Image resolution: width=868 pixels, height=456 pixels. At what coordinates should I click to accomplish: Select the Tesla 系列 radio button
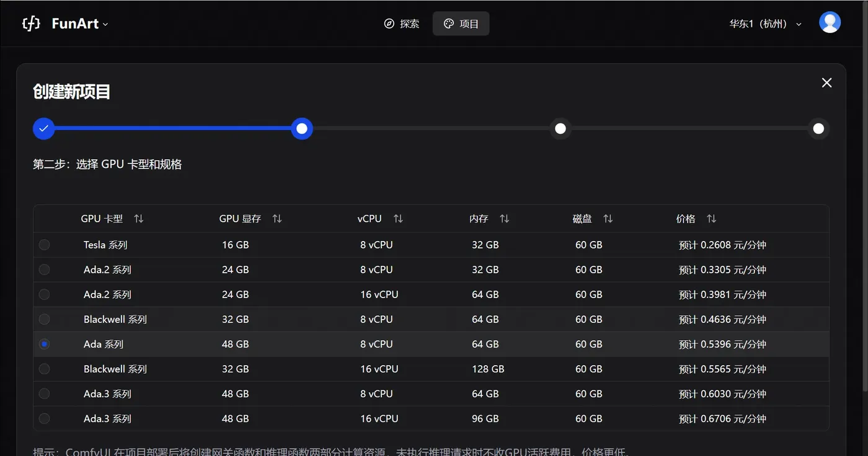coord(44,245)
